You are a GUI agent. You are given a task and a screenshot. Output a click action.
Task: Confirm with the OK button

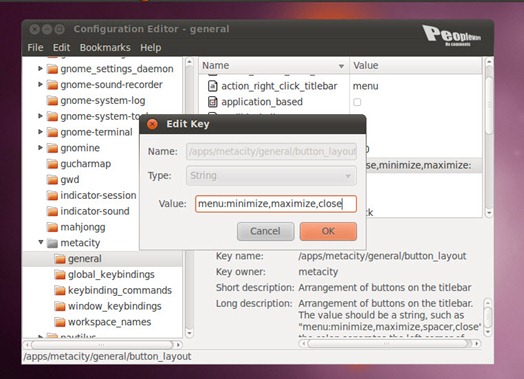click(x=328, y=231)
